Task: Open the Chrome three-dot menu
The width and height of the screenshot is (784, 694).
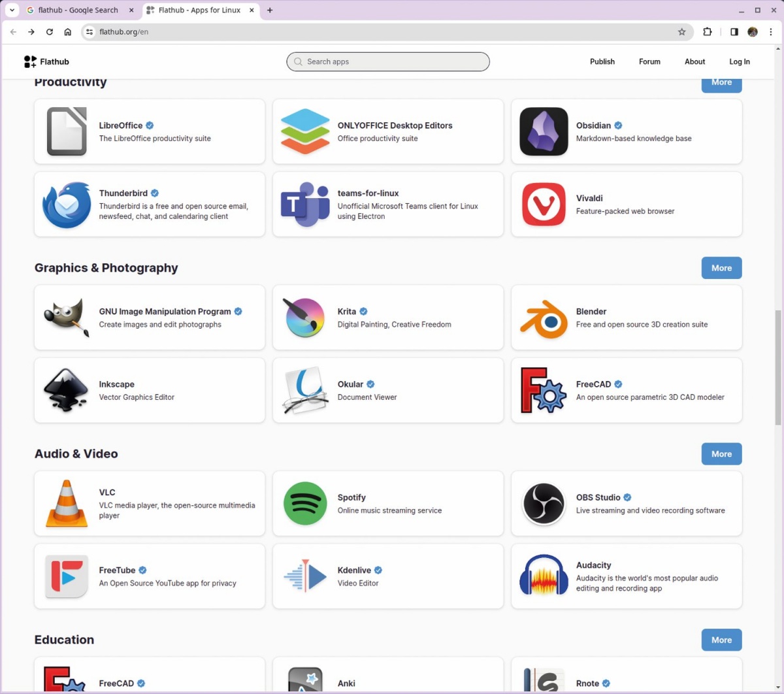Action: [x=771, y=31]
